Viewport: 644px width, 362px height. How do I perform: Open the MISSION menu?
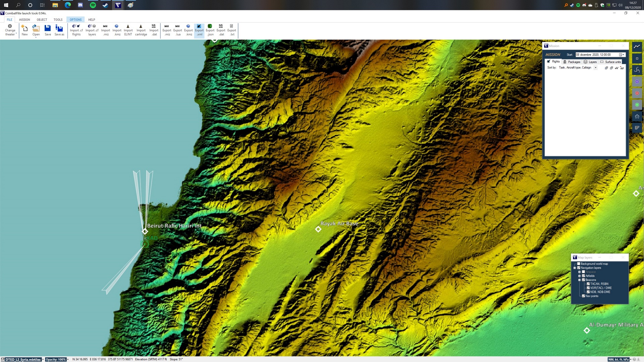coord(24,19)
